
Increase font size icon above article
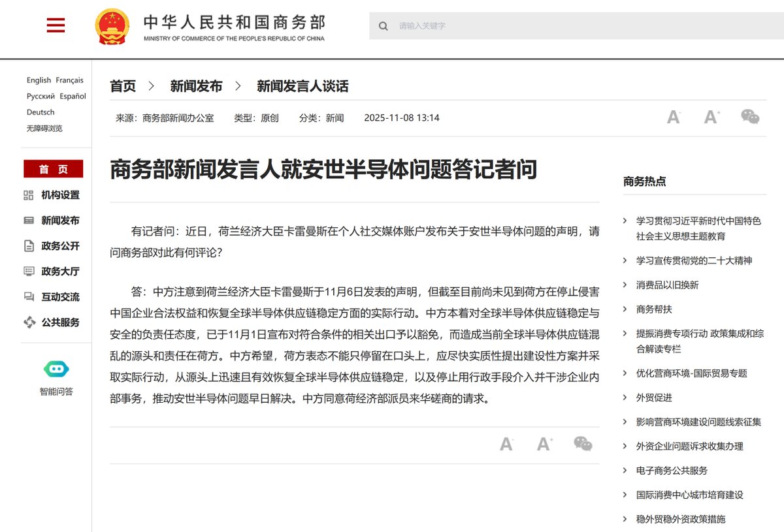pos(711,117)
